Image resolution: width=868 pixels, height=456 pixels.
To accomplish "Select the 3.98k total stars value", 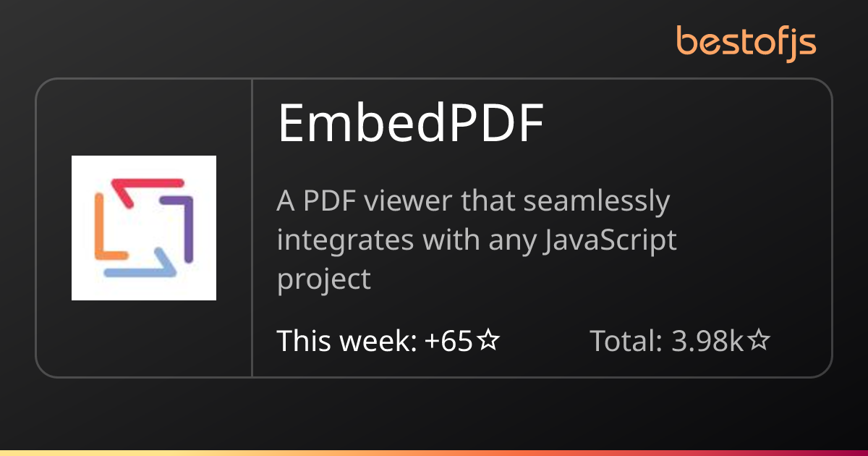I will (708, 340).
